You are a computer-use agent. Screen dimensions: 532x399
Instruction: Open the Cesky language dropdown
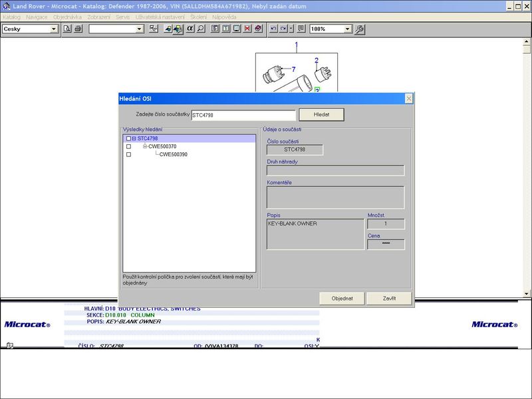(54, 29)
